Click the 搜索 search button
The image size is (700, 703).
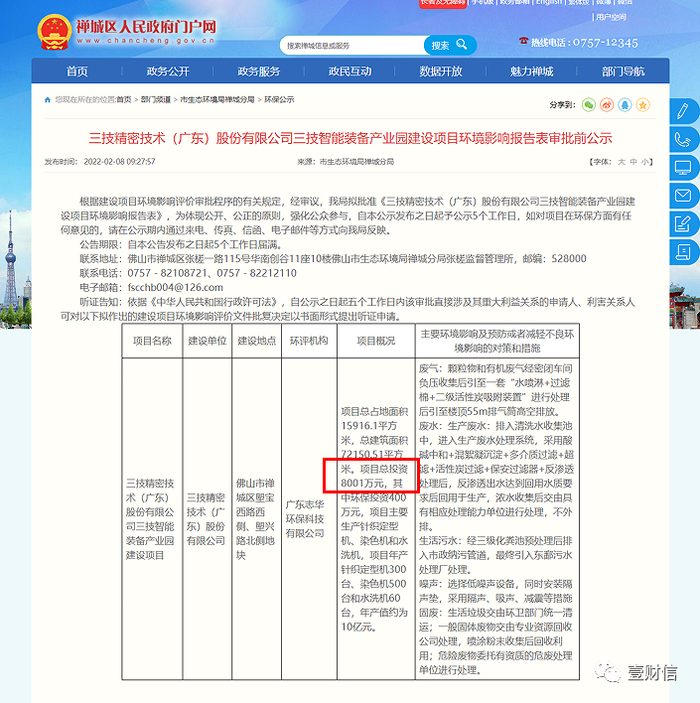tap(450, 45)
